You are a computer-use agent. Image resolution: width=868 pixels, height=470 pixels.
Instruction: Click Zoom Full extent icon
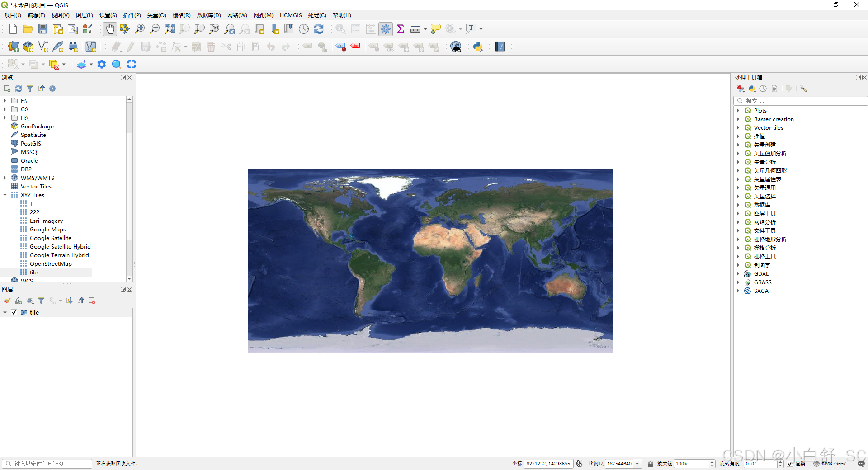tap(170, 29)
